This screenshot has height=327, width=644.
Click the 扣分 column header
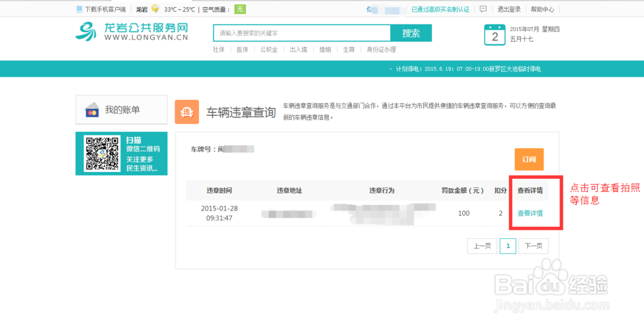coord(500,191)
